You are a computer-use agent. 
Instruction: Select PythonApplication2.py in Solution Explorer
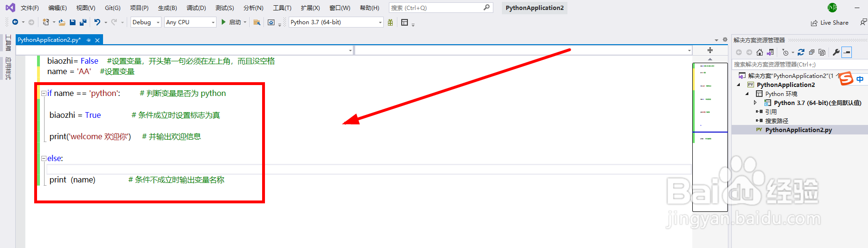(x=799, y=130)
